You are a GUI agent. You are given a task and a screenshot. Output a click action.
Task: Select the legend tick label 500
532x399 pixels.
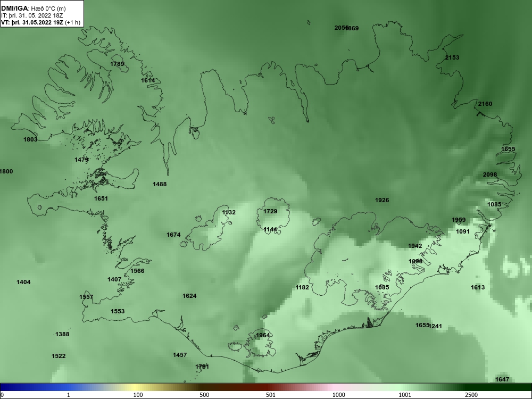click(204, 395)
